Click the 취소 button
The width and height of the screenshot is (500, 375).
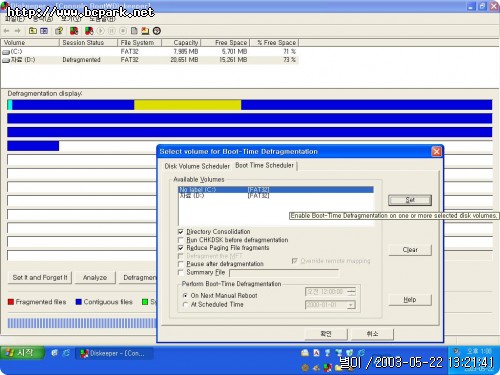coord(372,334)
